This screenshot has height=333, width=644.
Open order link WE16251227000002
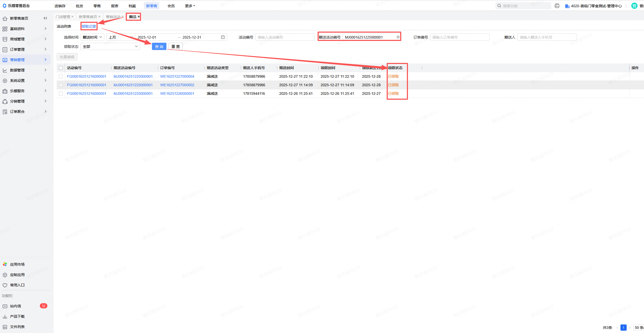coord(177,85)
